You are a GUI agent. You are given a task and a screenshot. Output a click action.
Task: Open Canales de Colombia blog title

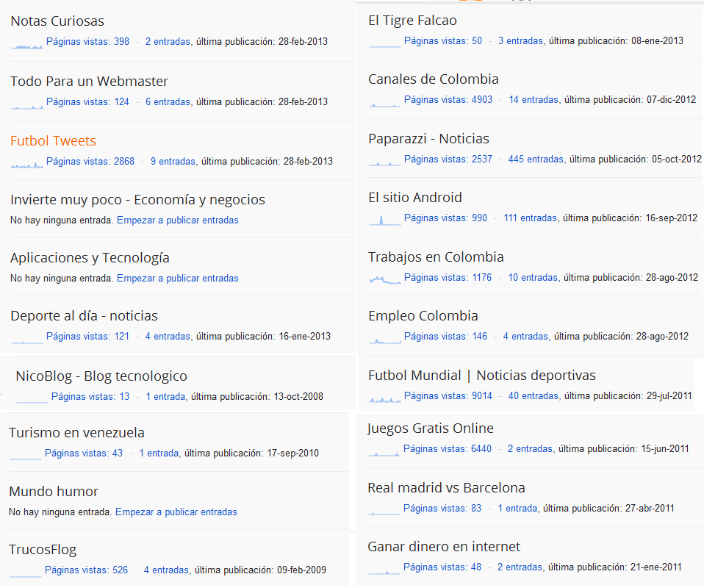pyautogui.click(x=434, y=79)
